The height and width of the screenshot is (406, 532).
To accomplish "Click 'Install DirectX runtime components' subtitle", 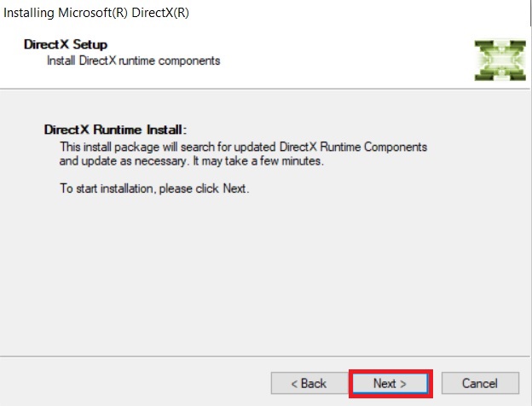I will pos(133,61).
